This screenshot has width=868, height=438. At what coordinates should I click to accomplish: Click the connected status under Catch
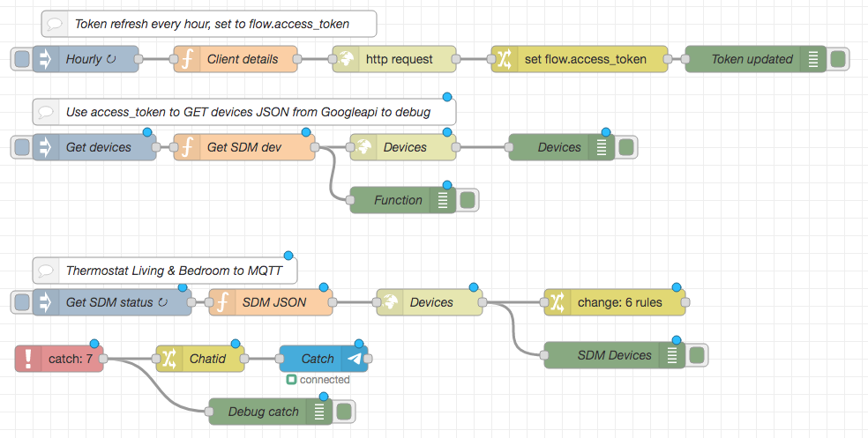tap(318, 380)
